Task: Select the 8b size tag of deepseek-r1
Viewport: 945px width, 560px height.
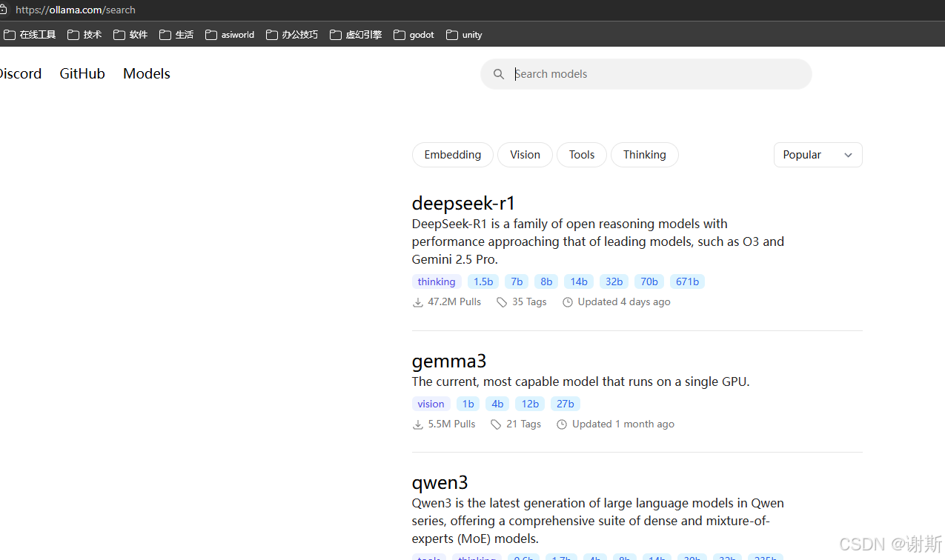Action: click(546, 281)
